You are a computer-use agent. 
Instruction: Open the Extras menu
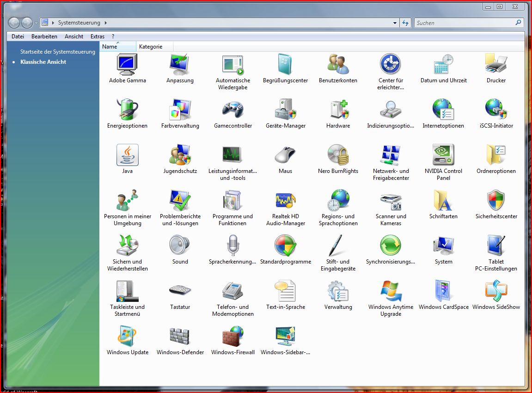click(x=98, y=37)
